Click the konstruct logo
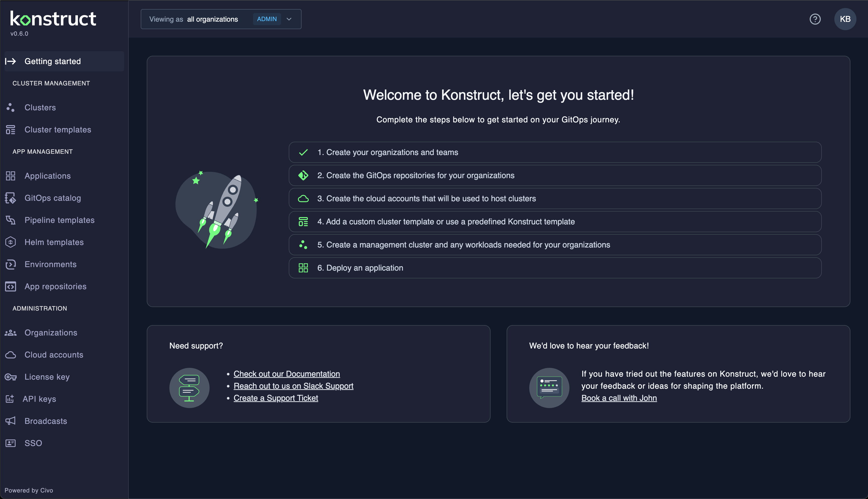The image size is (868, 499). 53,19
